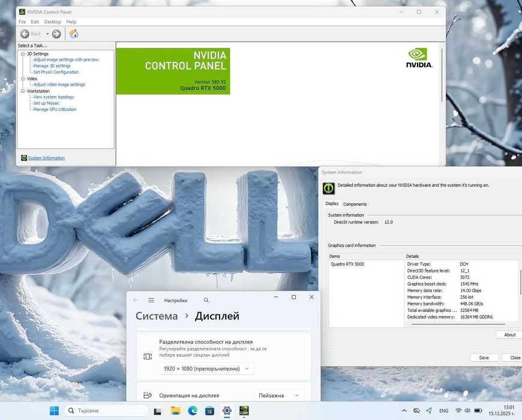Image resolution: width=522 pixels, height=420 pixels.
Task: Open Microsoft Store from the taskbar
Action: (x=210, y=410)
